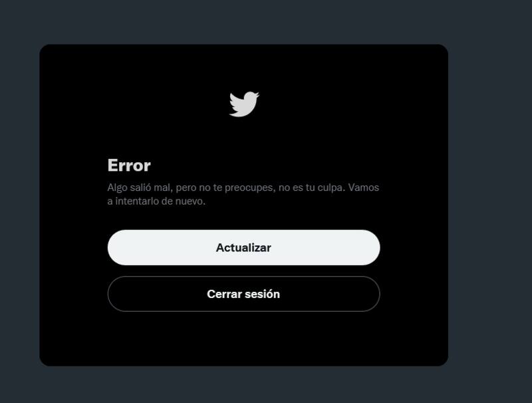532x403 pixels.
Task: Click the word 'Vamos' in the error message
Action: coord(364,188)
